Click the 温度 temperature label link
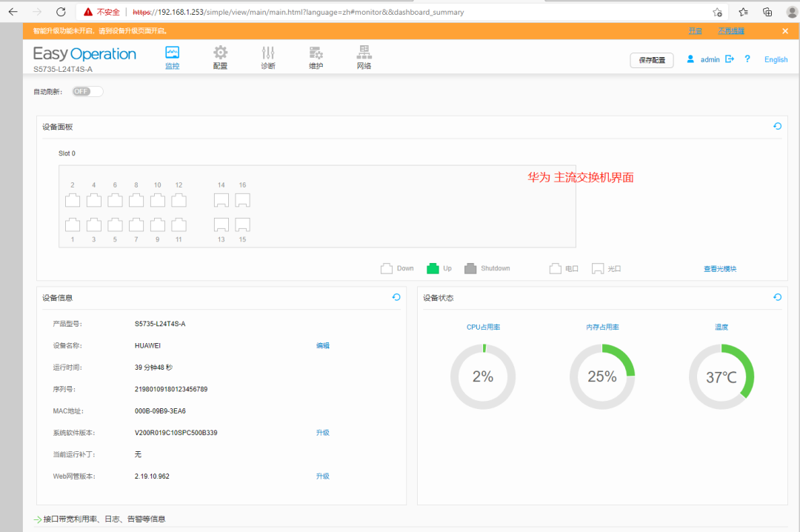 [x=721, y=327]
